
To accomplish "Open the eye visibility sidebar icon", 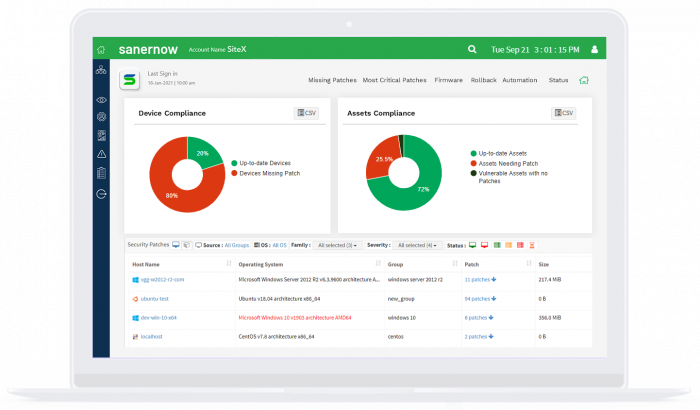I will pyautogui.click(x=101, y=100).
